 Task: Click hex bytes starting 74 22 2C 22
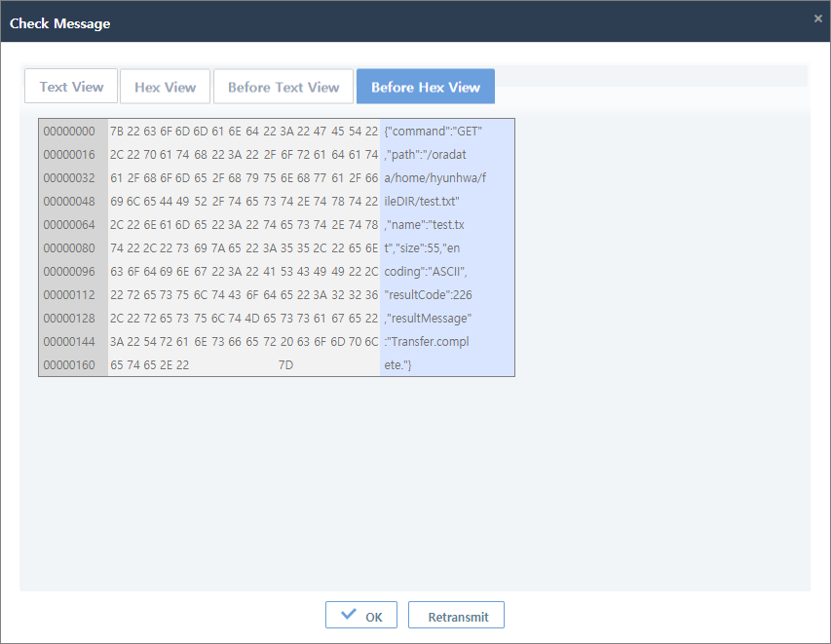pos(244,247)
